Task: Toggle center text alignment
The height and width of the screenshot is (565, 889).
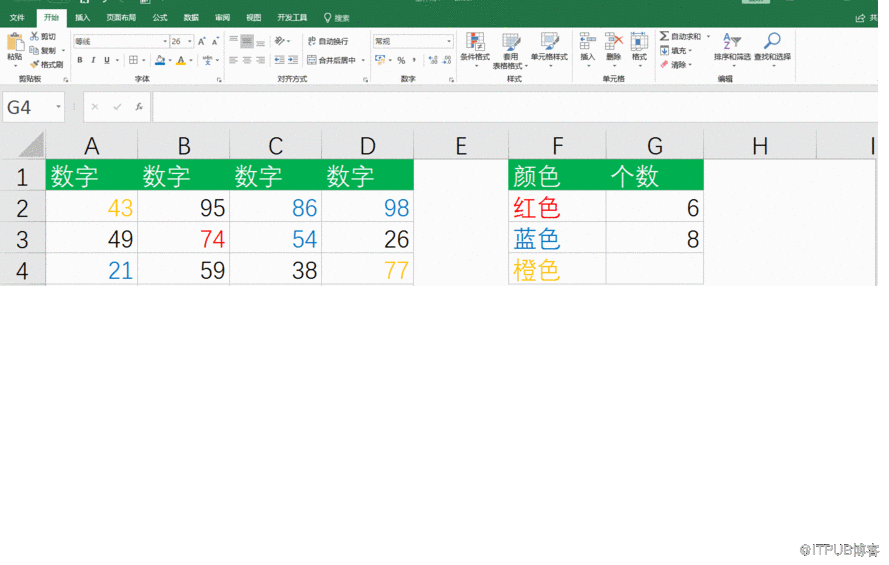Action: 247,60
